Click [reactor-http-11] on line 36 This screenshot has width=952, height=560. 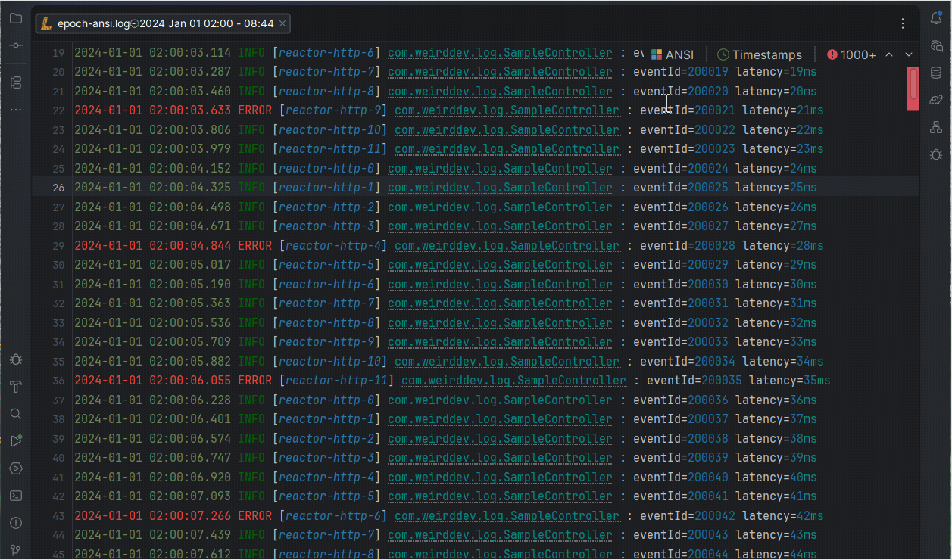coord(336,380)
